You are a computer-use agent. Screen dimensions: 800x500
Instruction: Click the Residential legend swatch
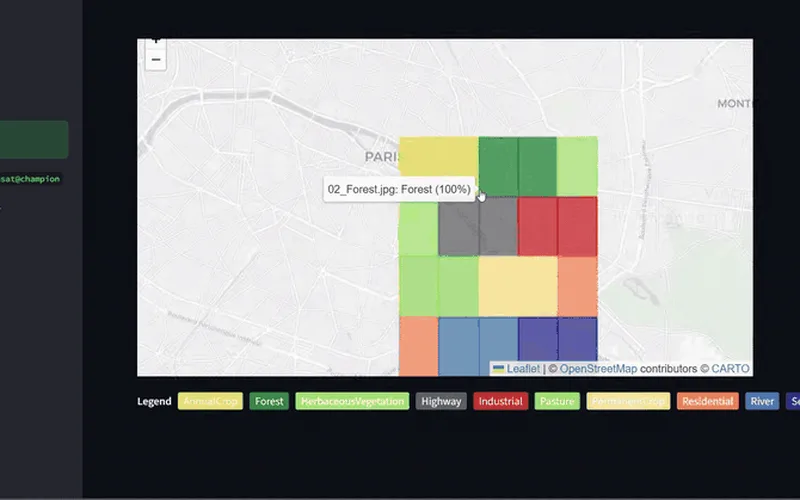[708, 401]
